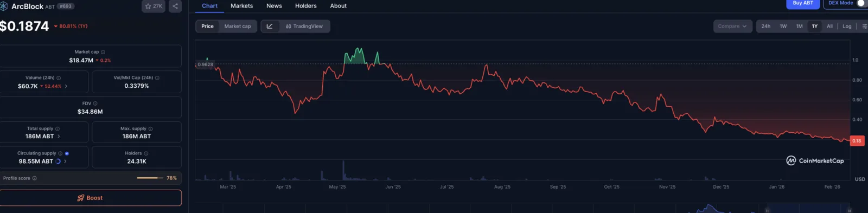Click the 0.3379% value

tap(137, 86)
